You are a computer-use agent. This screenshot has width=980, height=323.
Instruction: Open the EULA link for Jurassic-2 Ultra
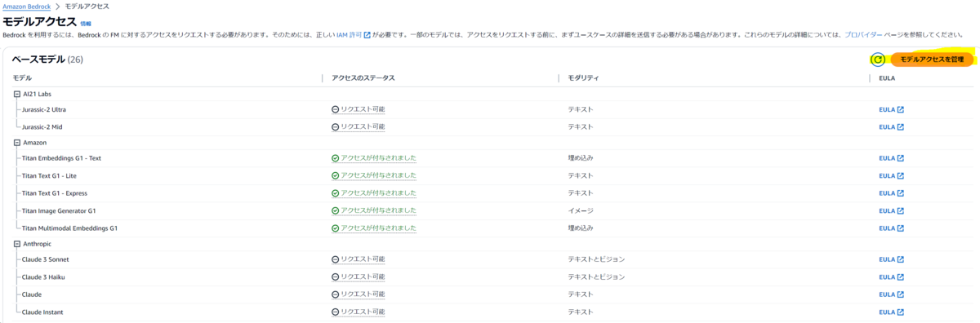891,109
